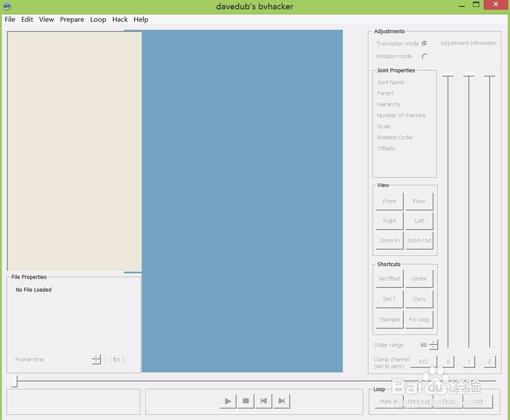Minimize the bvhacker window
Viewport: 510px width, 420px height.
click(462, 6)
